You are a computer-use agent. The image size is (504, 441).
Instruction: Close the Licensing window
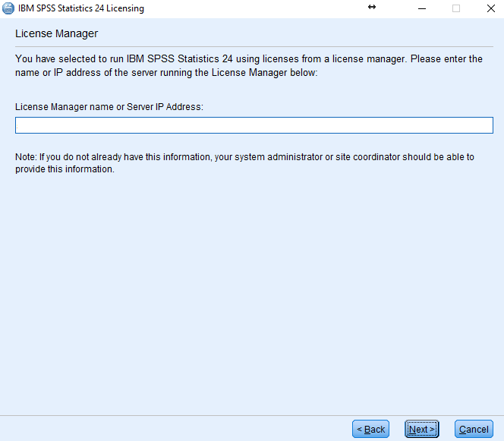491,8
